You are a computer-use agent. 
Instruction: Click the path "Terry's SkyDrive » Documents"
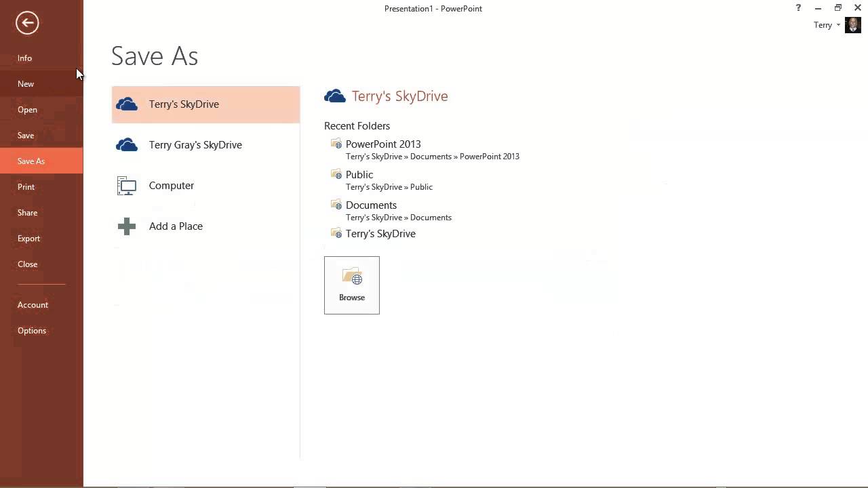399,218
